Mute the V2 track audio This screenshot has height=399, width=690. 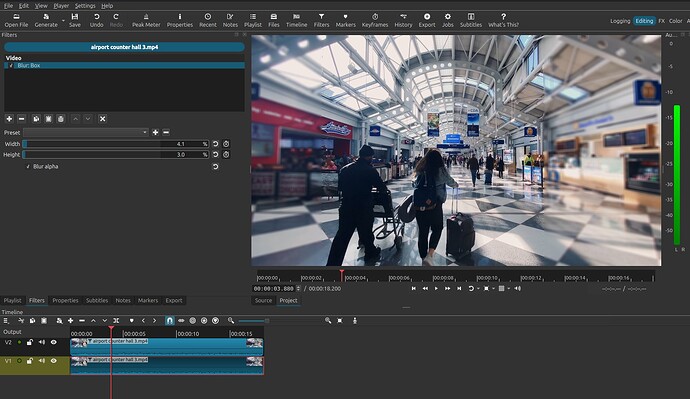pyautogui.click(x=42, y=342)
